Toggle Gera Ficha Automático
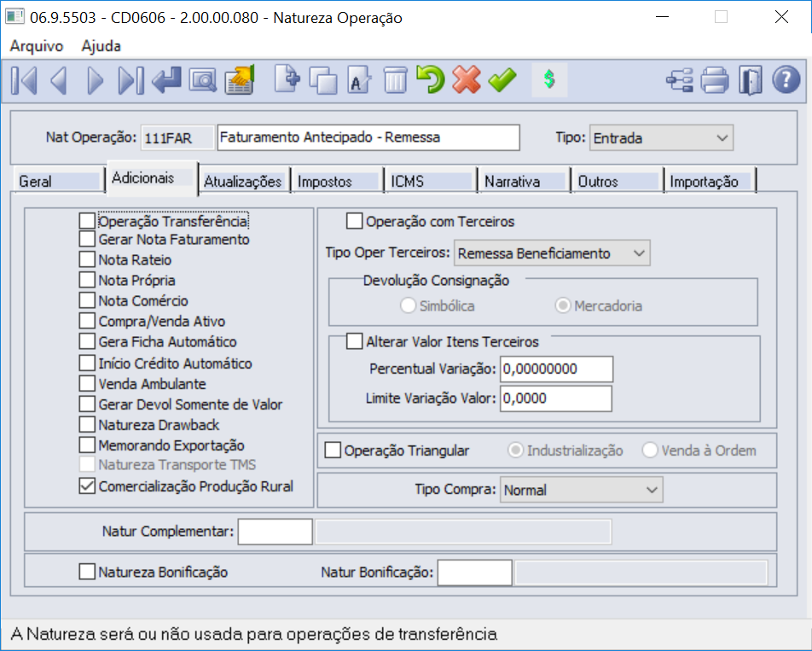 pyautogui.click(x=87, y=342)
